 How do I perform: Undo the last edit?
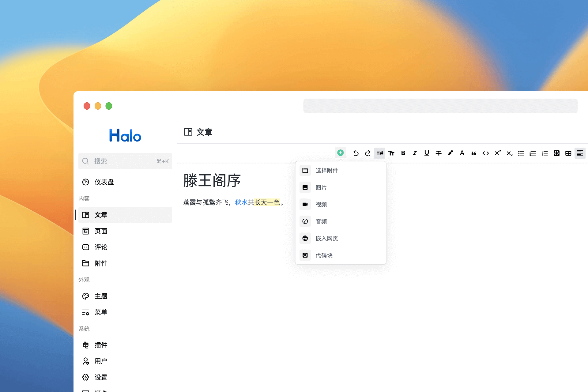coord(356,153)
